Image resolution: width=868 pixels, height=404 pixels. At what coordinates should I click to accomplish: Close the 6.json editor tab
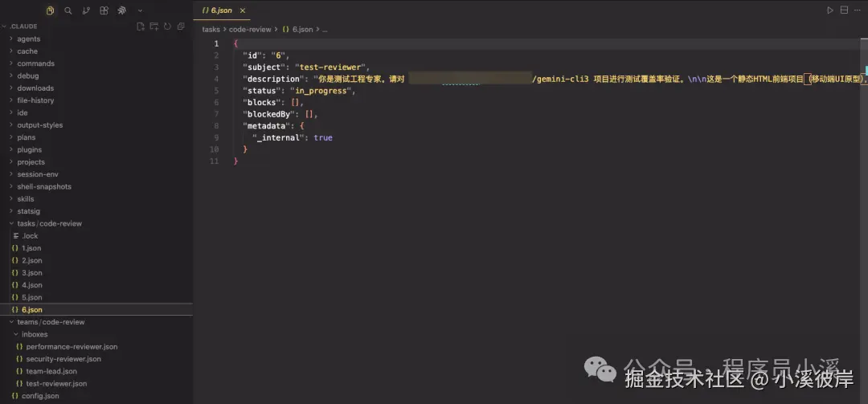[x=243, y=10]
